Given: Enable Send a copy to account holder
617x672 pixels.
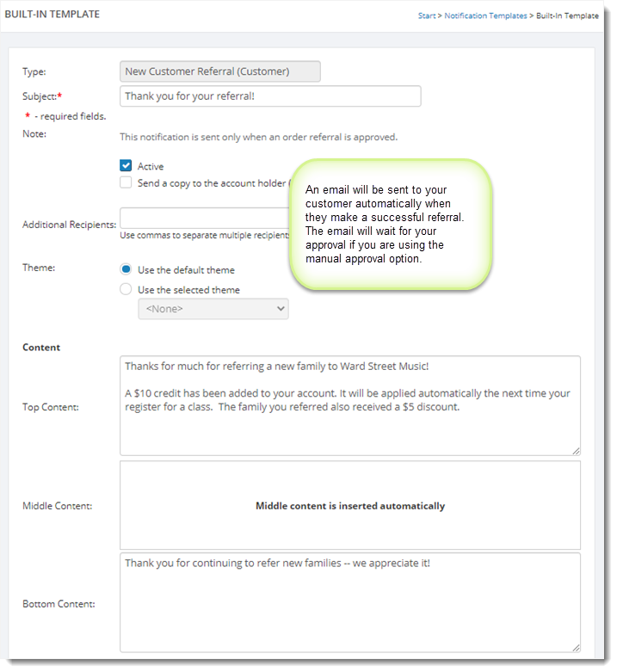Looking at the screenshot, I should [x=126, y=183].
